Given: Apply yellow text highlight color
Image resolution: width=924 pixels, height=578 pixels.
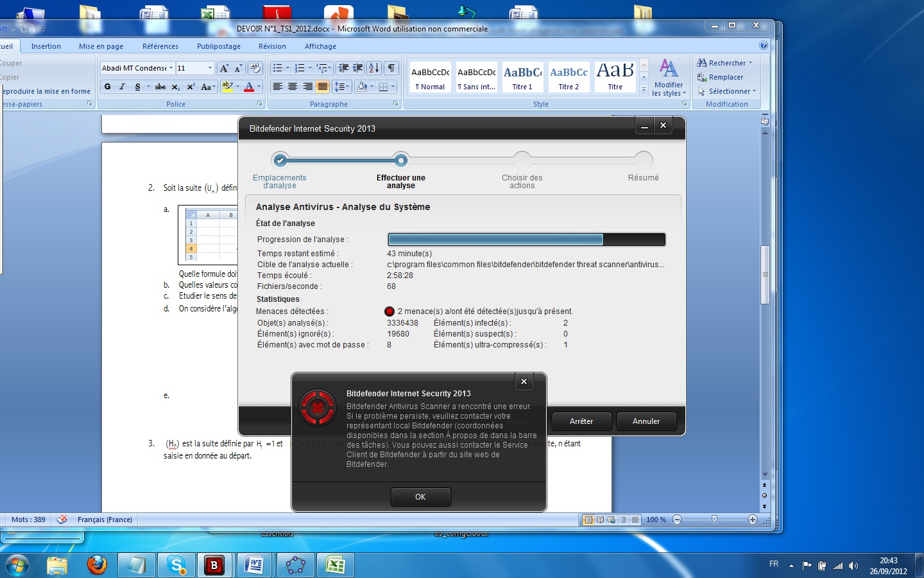Looking at the screenshot, I should click(x=227, y=87).
